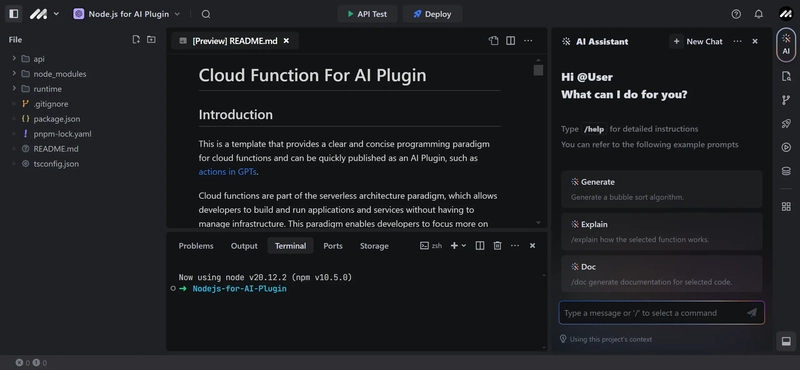
Task: Click the zsh terminal shell indicator
Action: (x=431, y=245)
